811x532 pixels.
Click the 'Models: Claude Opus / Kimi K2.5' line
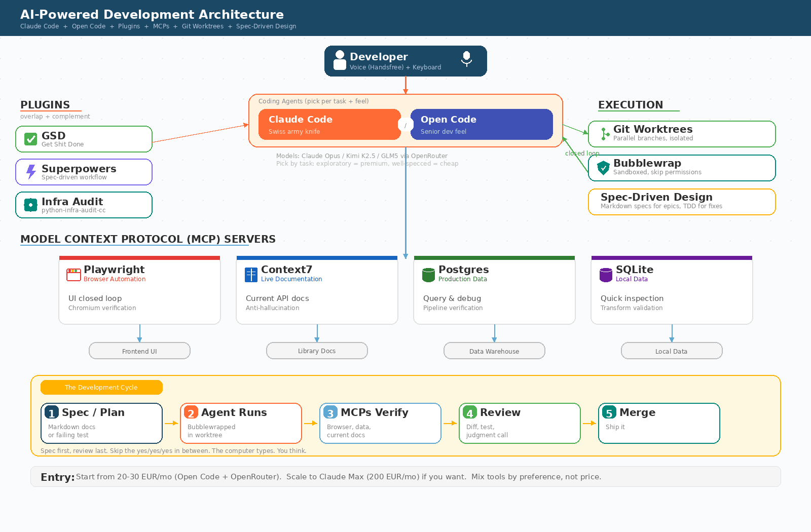click(362, 156)
